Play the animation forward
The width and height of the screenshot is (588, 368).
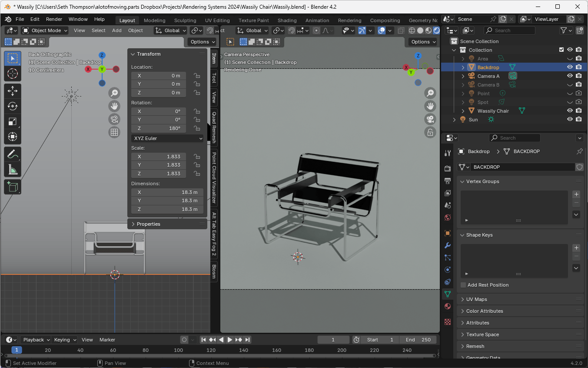(230, 340)
